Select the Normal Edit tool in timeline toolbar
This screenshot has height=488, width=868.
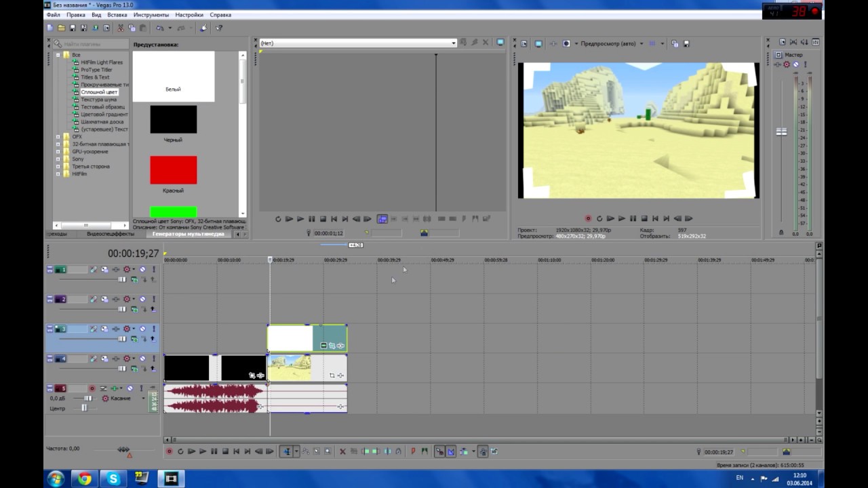tap(287, 451)
